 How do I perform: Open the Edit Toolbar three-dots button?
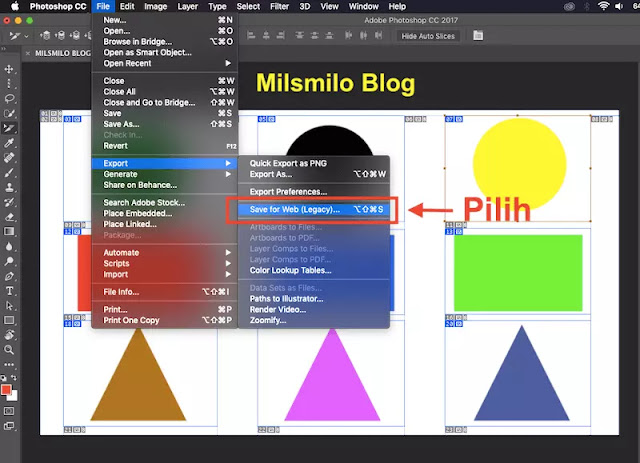click(9, 364)
